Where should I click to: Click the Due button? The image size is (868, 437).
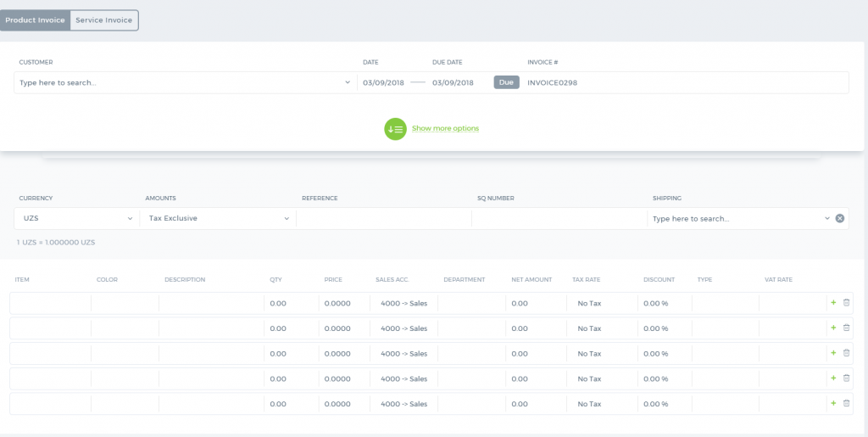(507, 82)
